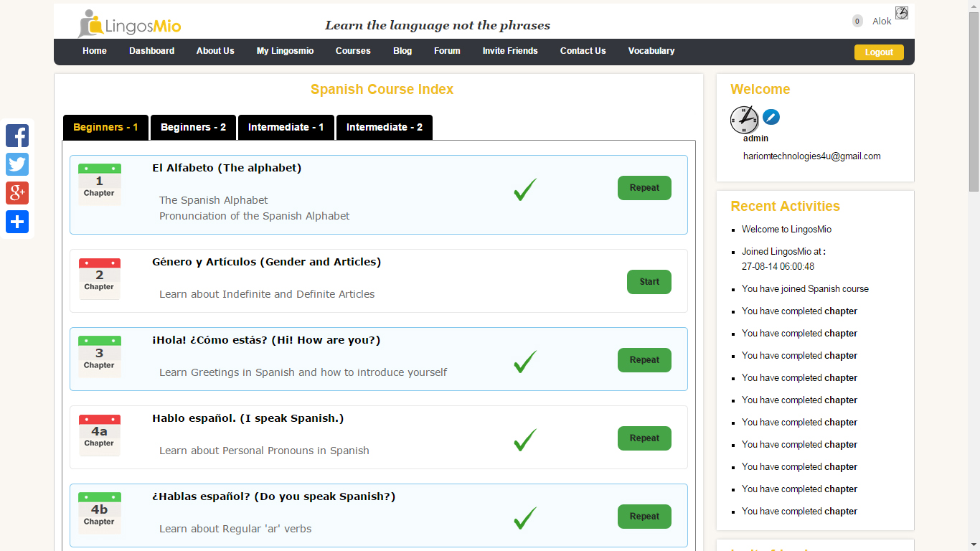The height and width of the screenshot is (551, 980).
Task: Open the blue plus more-sharing icon
Action: 17,222
